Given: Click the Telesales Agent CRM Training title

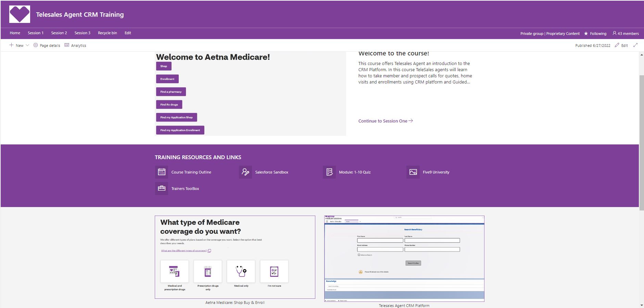Looking at the screenshot, I should (x=80, y=14).
